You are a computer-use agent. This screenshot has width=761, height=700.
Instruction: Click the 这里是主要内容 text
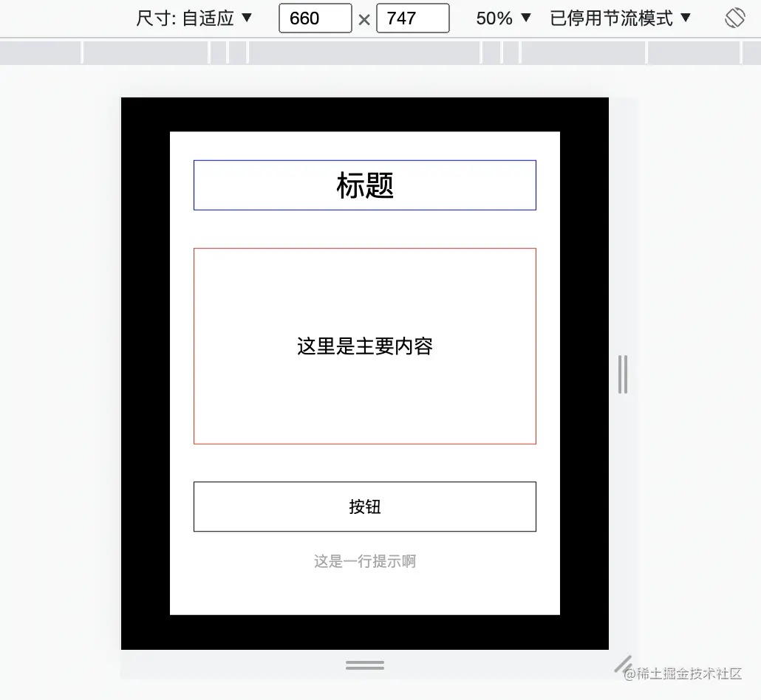(365, 346)
